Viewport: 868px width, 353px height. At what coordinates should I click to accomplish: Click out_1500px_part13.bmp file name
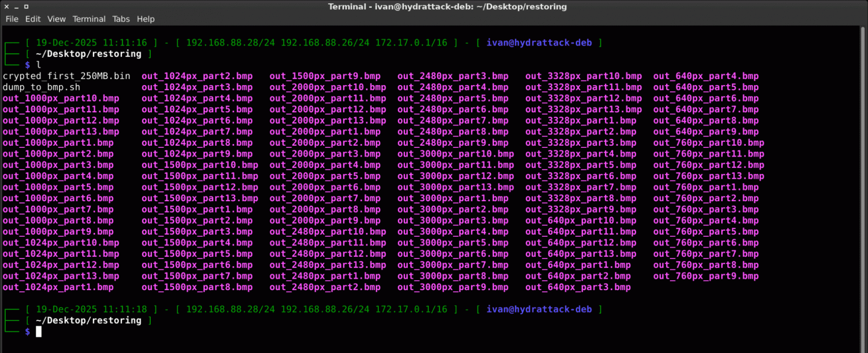pyautogui.click(x=200, y=198)
